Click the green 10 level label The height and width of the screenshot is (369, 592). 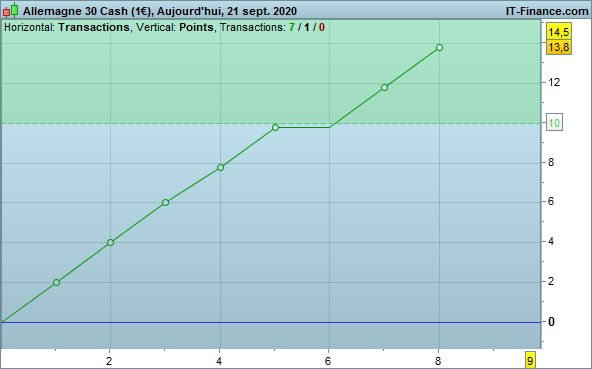pyautogui.click(x=554, y=123)
